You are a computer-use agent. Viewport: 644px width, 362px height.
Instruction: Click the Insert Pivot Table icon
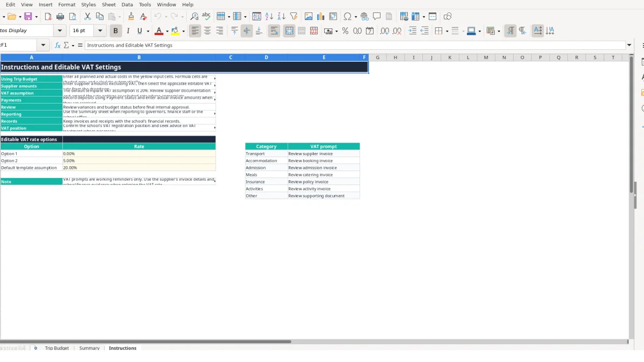click(x=333, y=17)
